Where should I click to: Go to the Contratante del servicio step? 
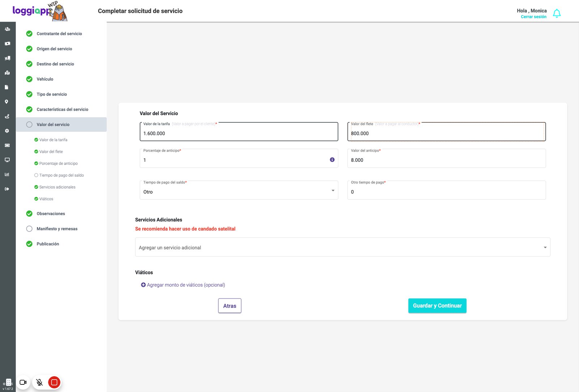[59, 34]
